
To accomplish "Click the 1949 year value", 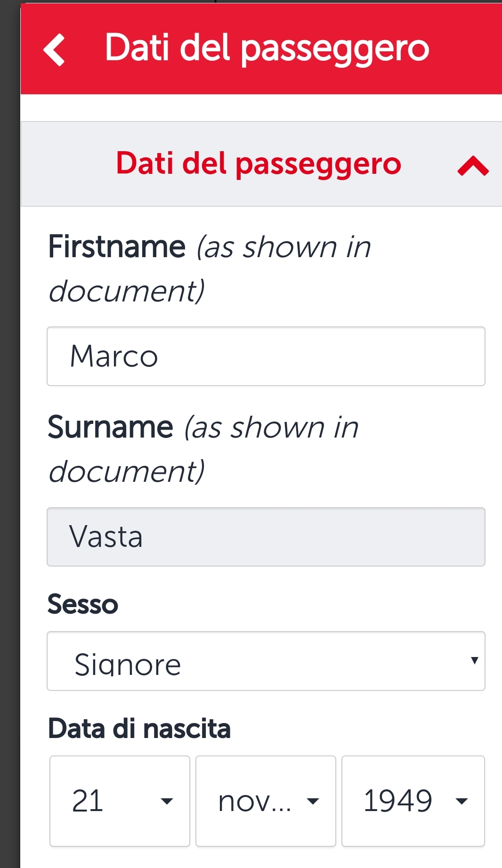I will (x=398, y=801).
